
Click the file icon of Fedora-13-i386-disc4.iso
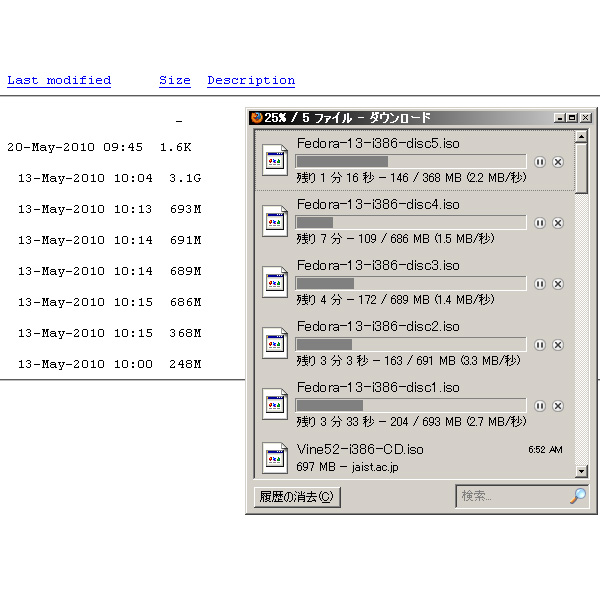275,221
